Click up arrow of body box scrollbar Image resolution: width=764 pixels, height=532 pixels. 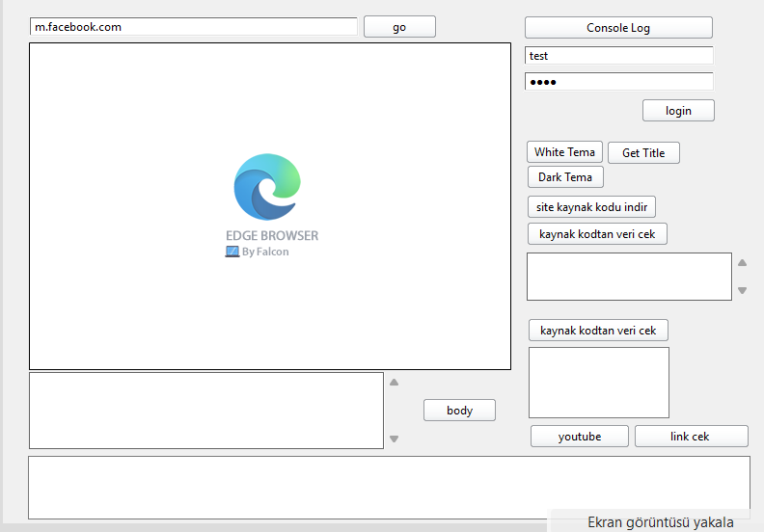[395, 383]
